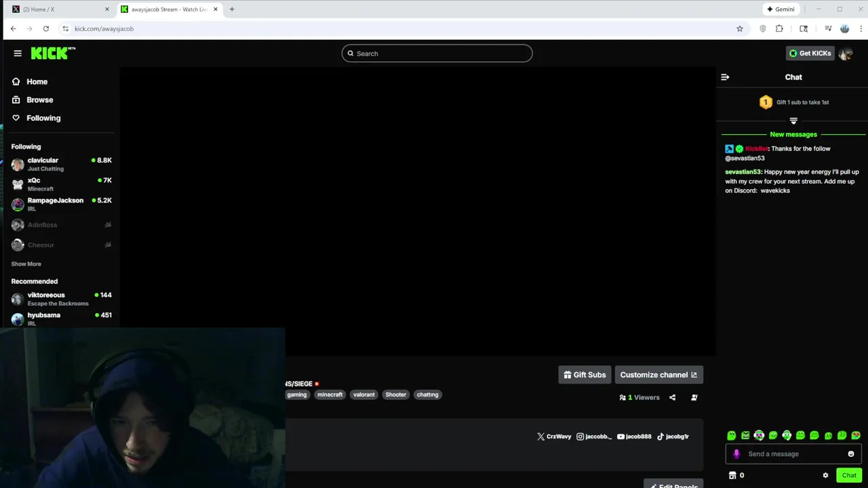This screenshot has width=868, height=488.
Task: Open the X link CrzWavy
Action: coord(554,436)
